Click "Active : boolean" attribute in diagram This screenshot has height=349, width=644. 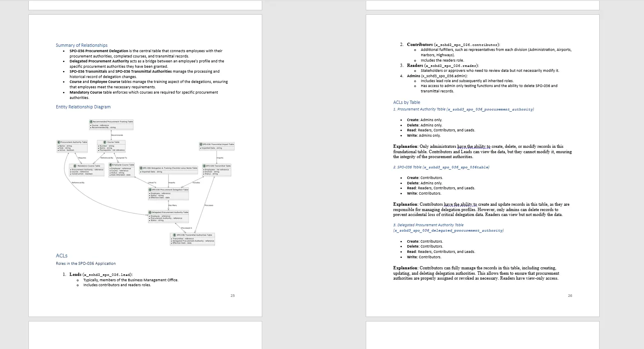(67, 150)
